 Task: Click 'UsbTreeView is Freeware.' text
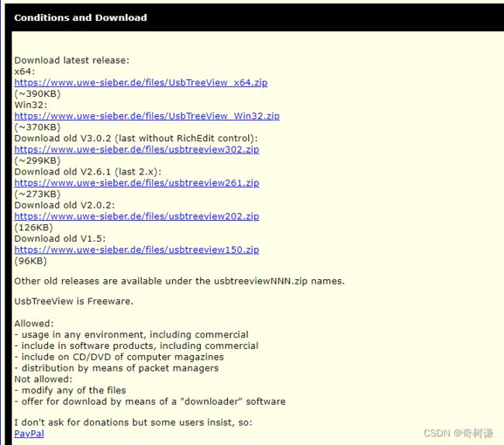point(74,301)
